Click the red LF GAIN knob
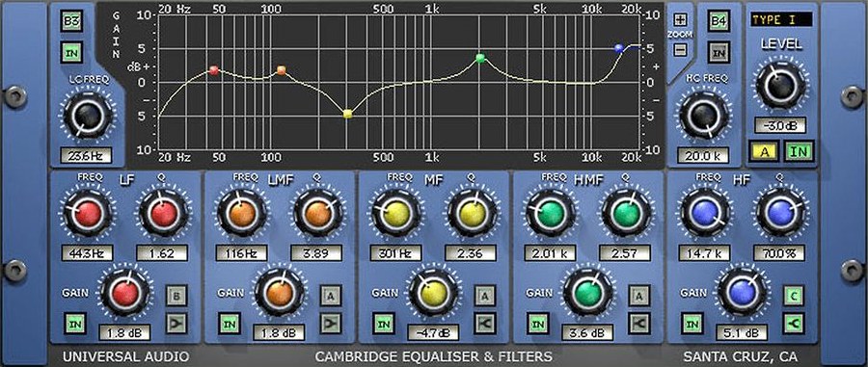This screenshot has height=367, width=868. pyautogui.click(x=125, y=293)
